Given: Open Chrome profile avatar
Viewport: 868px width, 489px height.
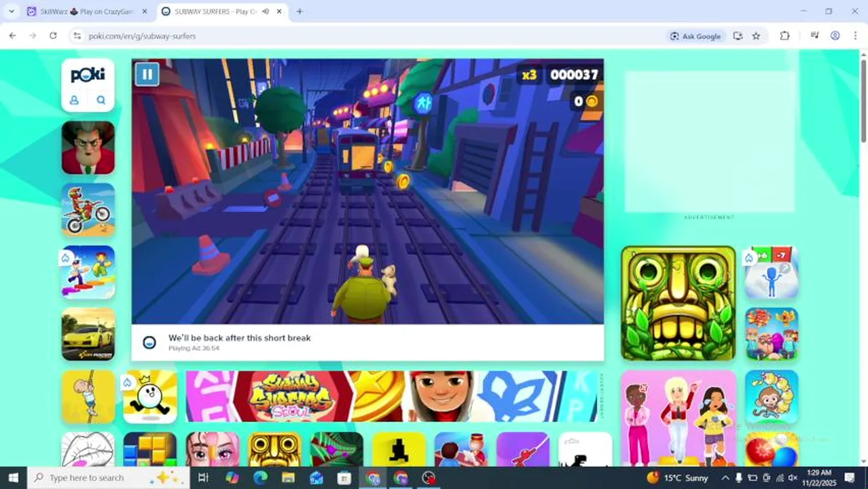Looking at the screenshot, I should [x=835, y=36].
